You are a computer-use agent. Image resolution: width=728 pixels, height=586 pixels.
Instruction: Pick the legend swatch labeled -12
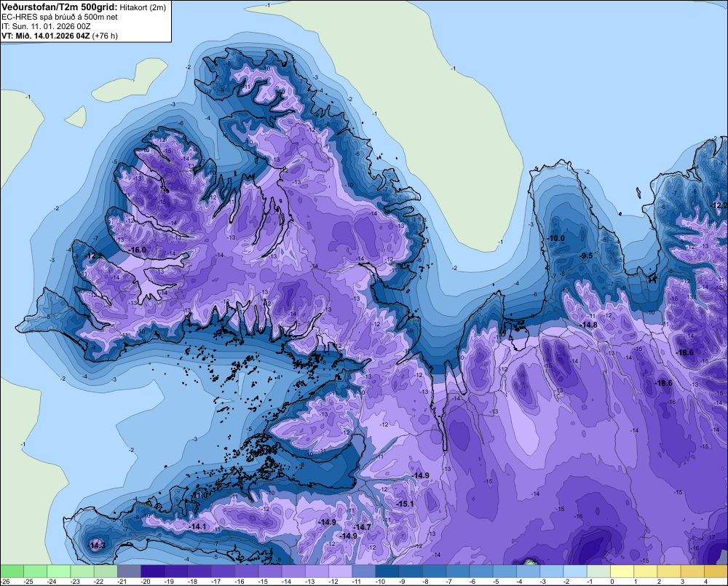coord(340,571)
